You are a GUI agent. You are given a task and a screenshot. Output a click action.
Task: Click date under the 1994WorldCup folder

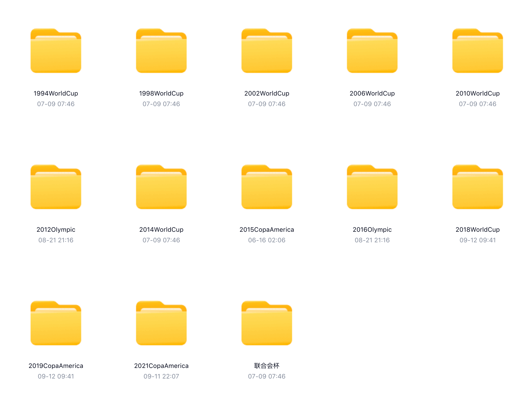[56, 104]
